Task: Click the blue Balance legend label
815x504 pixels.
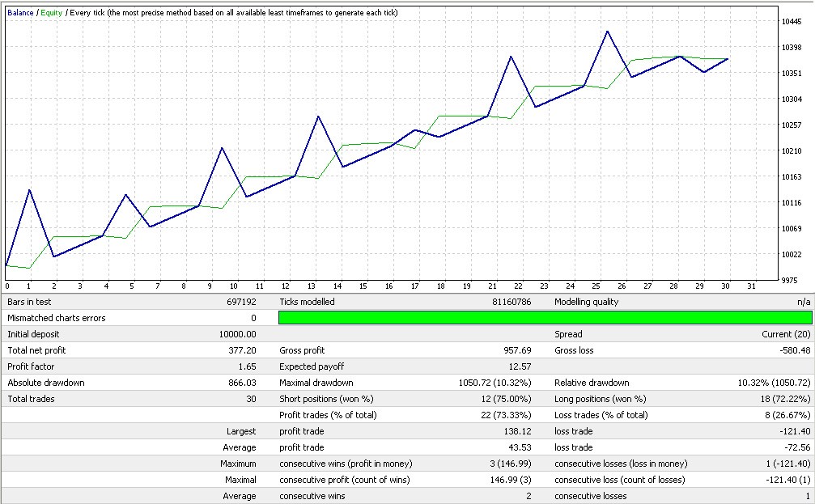Action: click(21, 13)
